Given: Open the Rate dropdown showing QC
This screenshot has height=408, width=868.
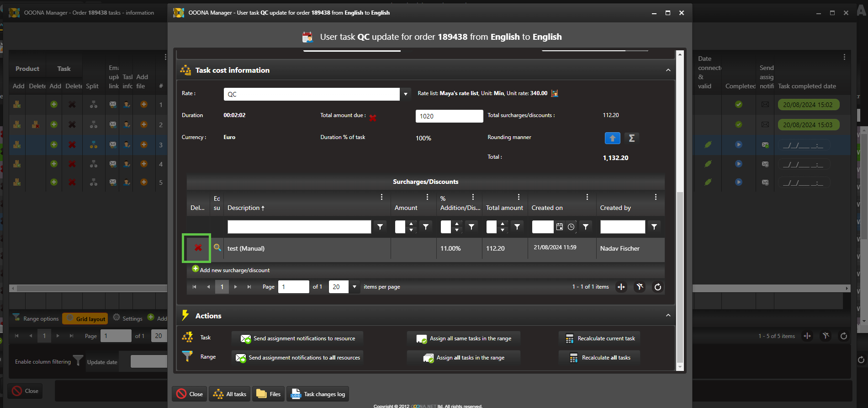Looking at the screenshot, I should tap(405, 94).
